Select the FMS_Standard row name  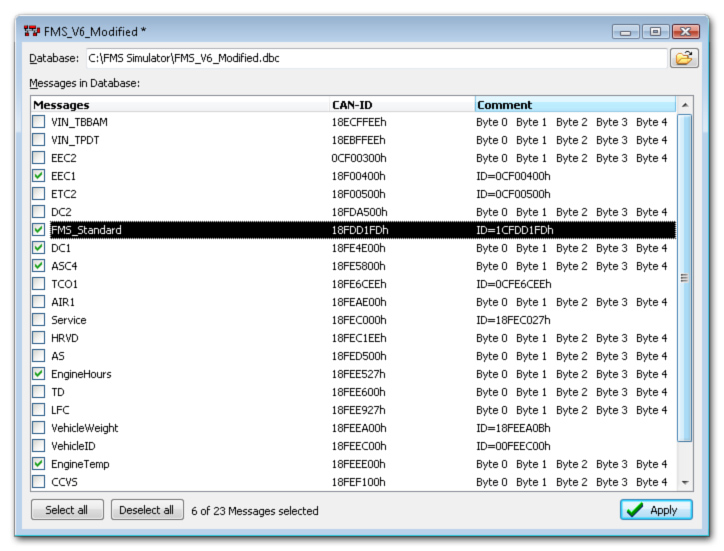86,230
